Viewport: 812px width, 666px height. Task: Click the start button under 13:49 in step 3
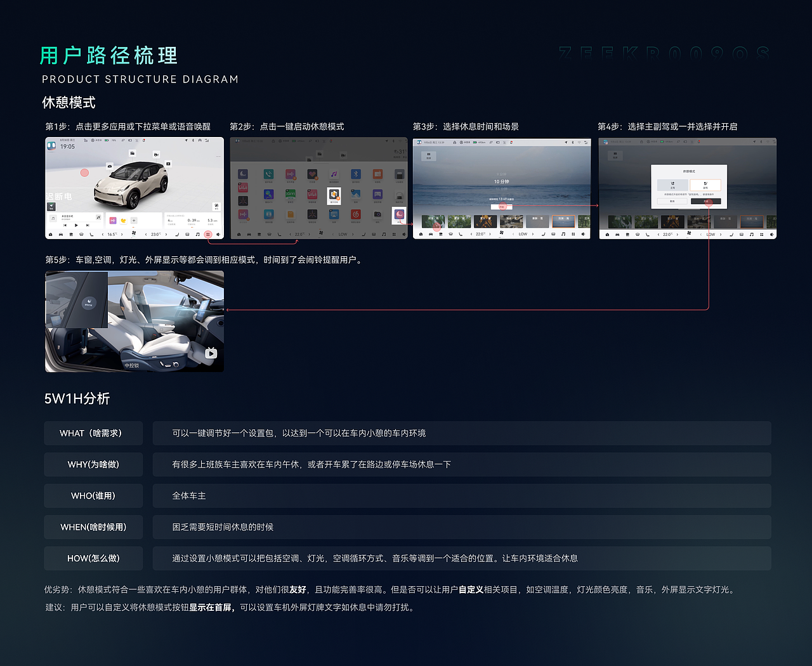502,207
